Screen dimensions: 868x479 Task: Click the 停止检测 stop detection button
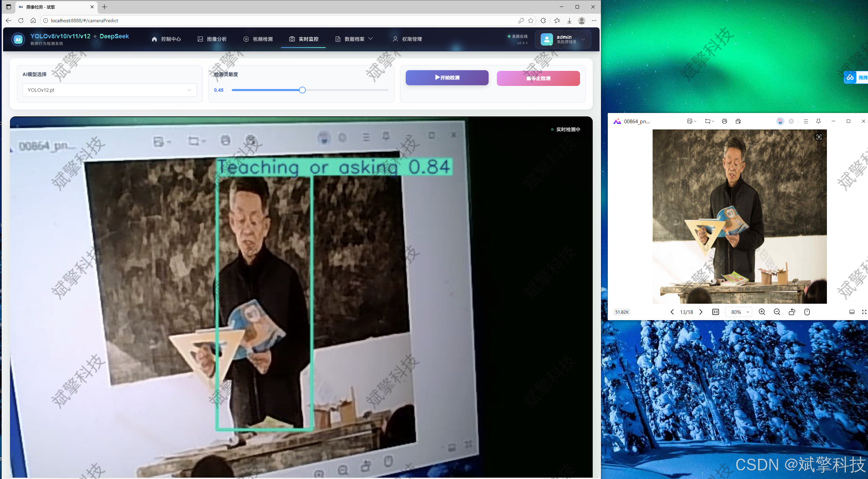[x=538, y=78]
